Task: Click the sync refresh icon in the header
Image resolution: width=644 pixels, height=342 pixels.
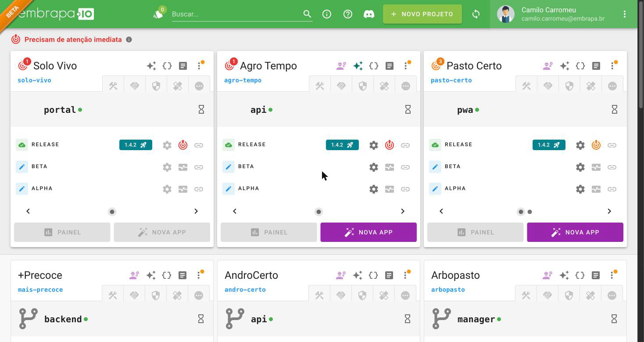Action: 476,14
